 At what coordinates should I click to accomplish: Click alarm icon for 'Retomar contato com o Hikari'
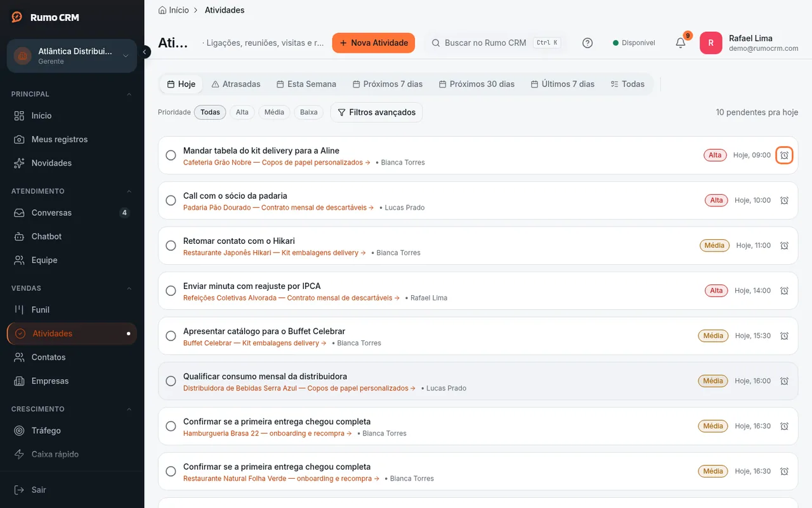(x=784, y=246)
